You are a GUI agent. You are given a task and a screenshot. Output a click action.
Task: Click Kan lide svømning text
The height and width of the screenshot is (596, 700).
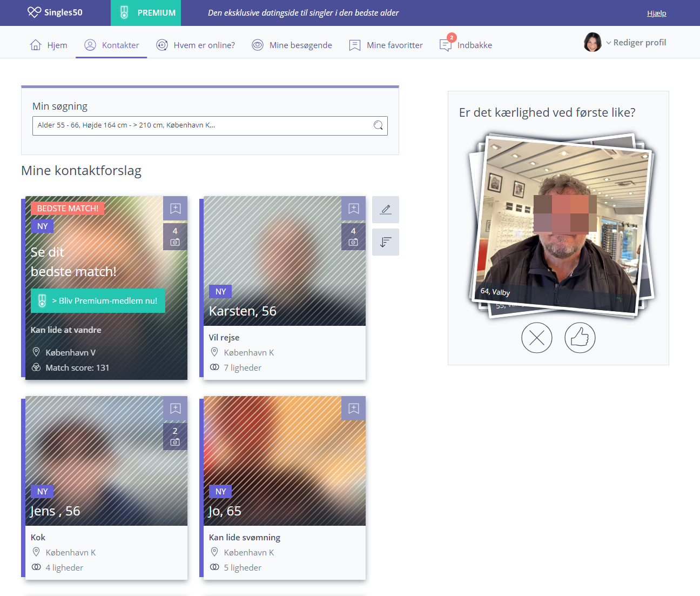[x=245, y=537]
